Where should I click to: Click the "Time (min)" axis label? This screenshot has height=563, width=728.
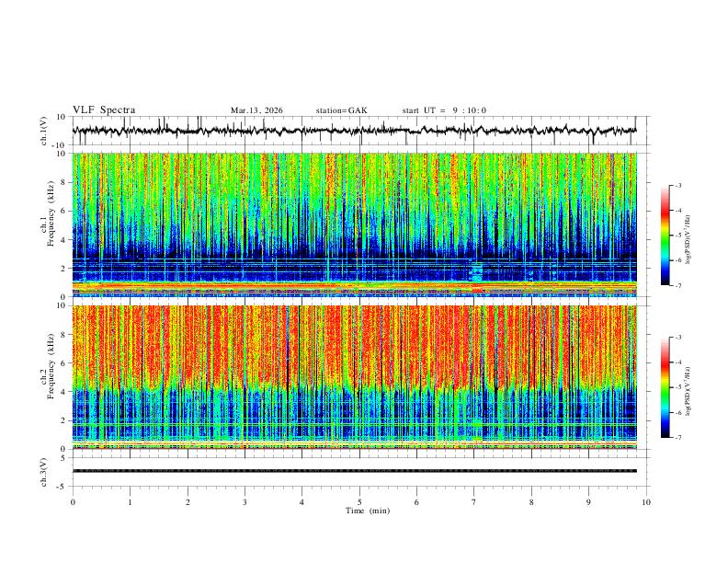pos(368,511)
